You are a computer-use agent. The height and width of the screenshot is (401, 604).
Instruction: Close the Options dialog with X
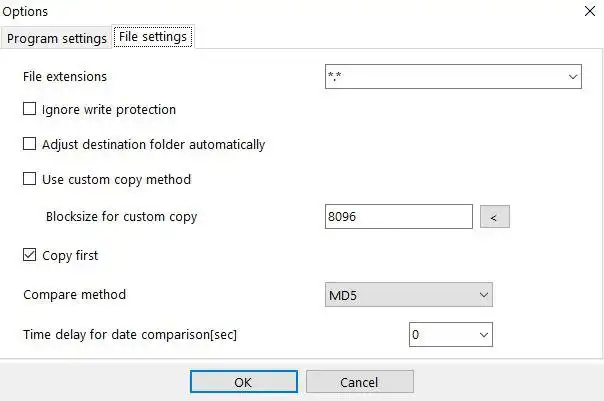587,11
